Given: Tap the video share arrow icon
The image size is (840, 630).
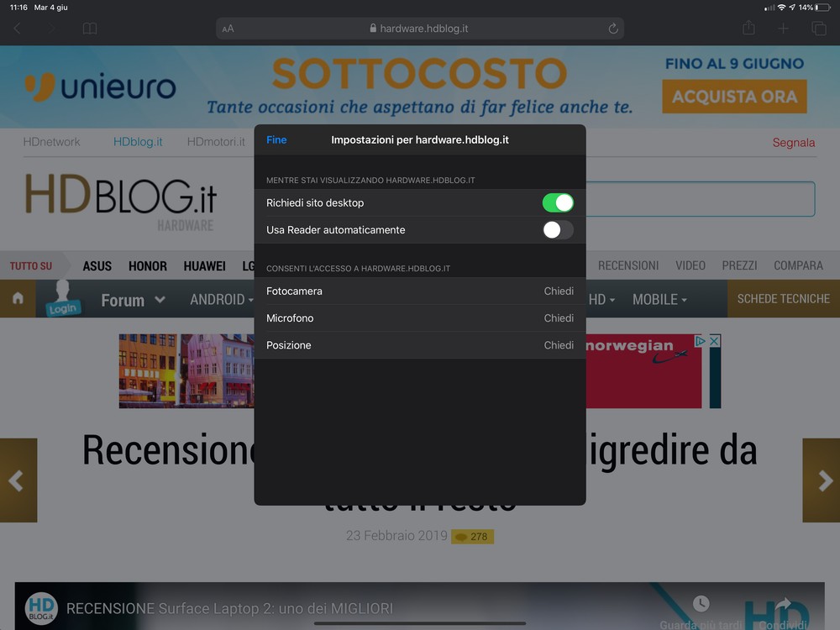Looking at the screenshot, I should 783,605.
